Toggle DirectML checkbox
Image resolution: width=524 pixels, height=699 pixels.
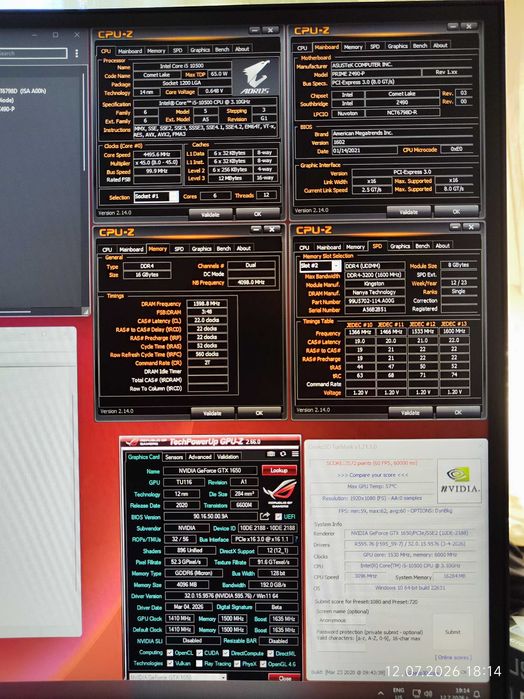click(270, 653)
